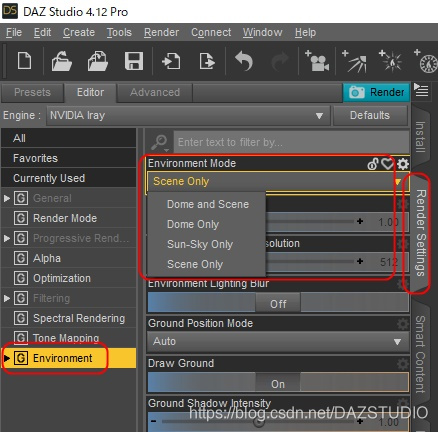Viewport: 438px width, 432px height.
Task: Save the scene with floppy icon
Action: [x=134, y=61]
